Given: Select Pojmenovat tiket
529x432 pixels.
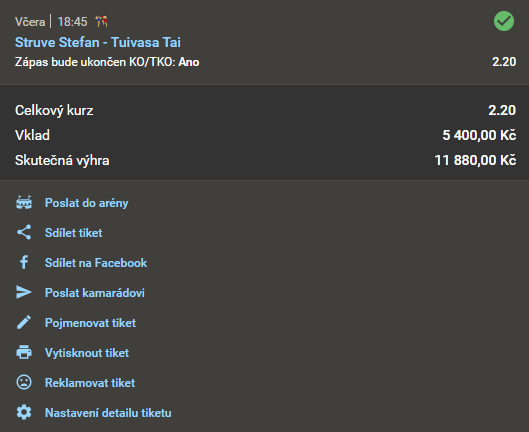Looking at the screenshot, I should pyautogui.click(x=90, y=323).
